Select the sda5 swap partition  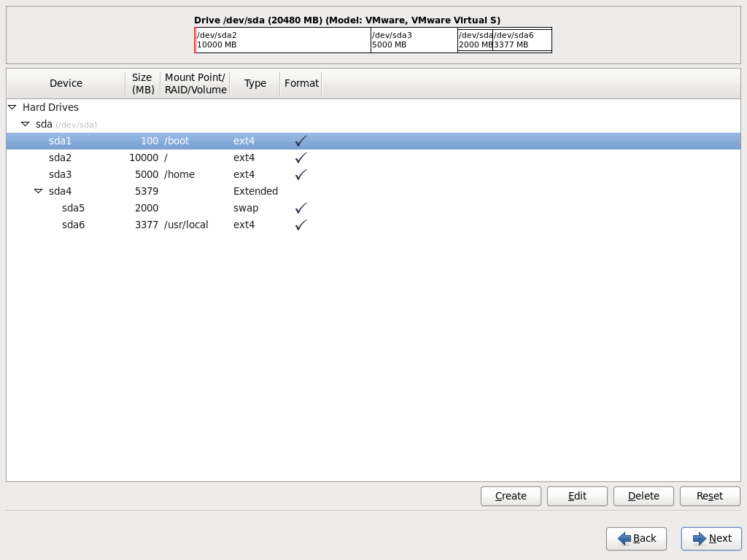click(109, 208)
